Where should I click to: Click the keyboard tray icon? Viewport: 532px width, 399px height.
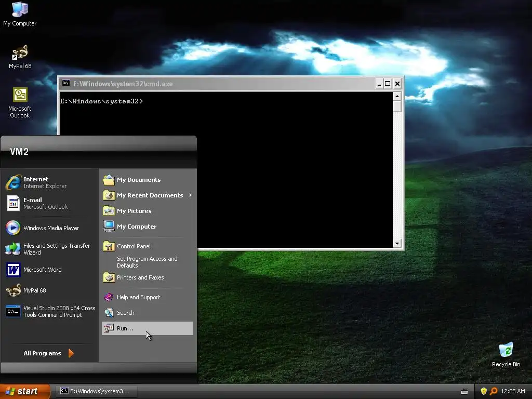464,392
